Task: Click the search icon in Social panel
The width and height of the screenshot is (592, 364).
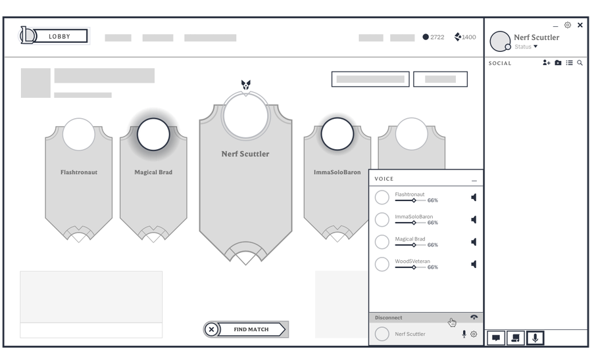Action: [x=580, y=63]
